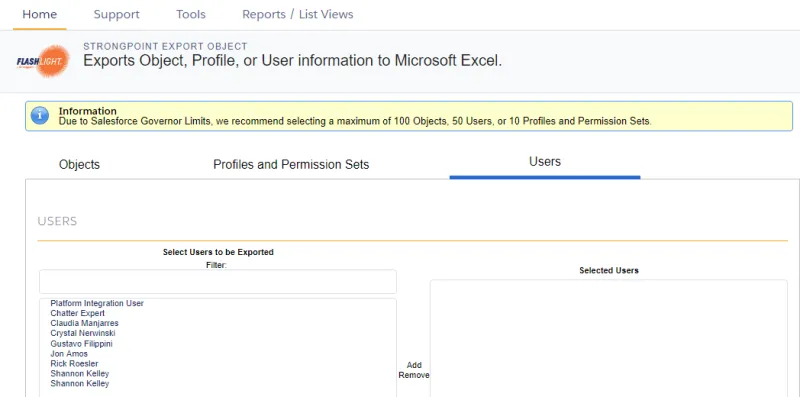Click inside the Selected Users box
Viewport: 800px width, 397px height.
click(x=609, y=338)
